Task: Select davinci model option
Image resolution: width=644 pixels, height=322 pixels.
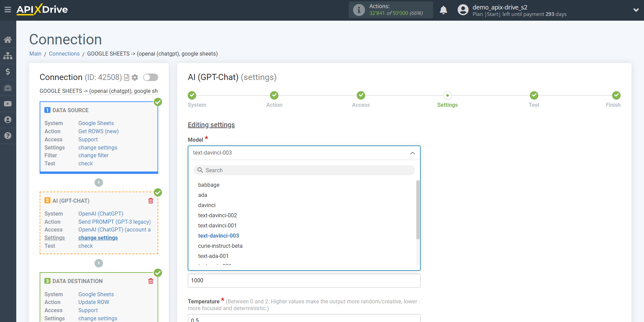Action: (207, 205)
